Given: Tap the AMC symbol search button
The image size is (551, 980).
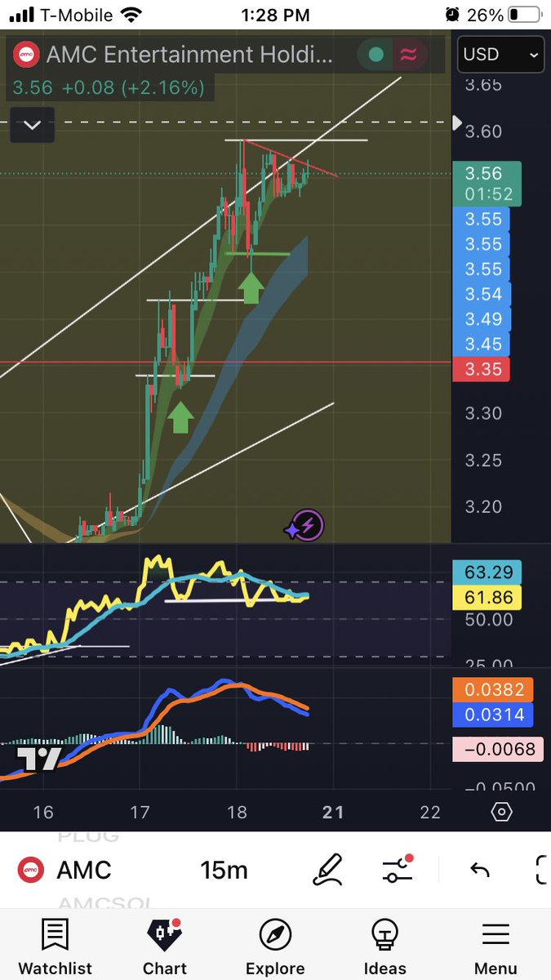Looking at the screenshot, I should coord(65,871).
